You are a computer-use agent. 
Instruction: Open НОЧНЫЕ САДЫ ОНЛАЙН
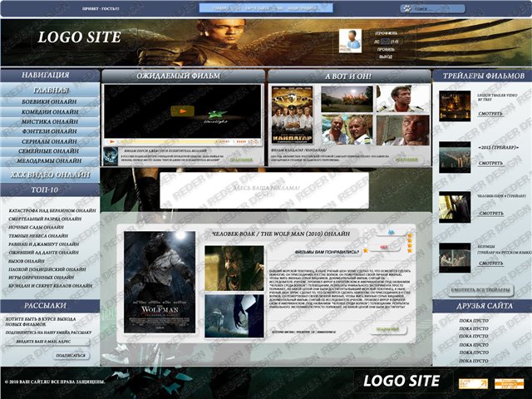tap(37, 227)
